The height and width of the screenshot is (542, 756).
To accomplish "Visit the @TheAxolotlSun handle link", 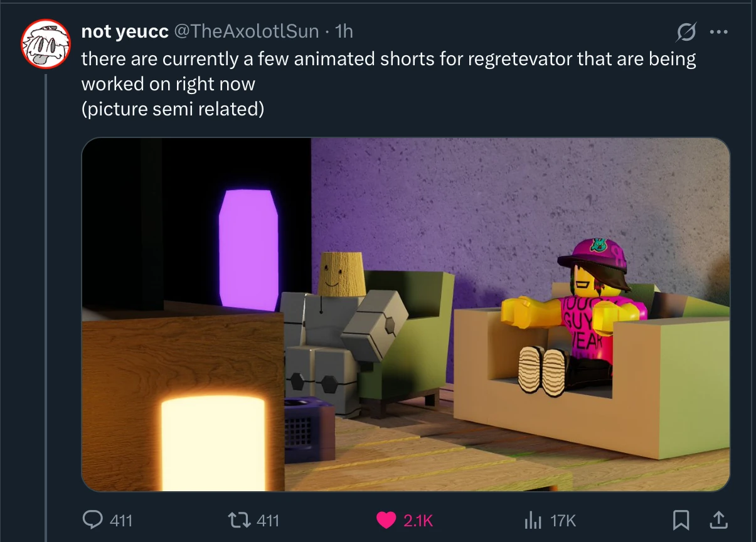I will [246, 31].
